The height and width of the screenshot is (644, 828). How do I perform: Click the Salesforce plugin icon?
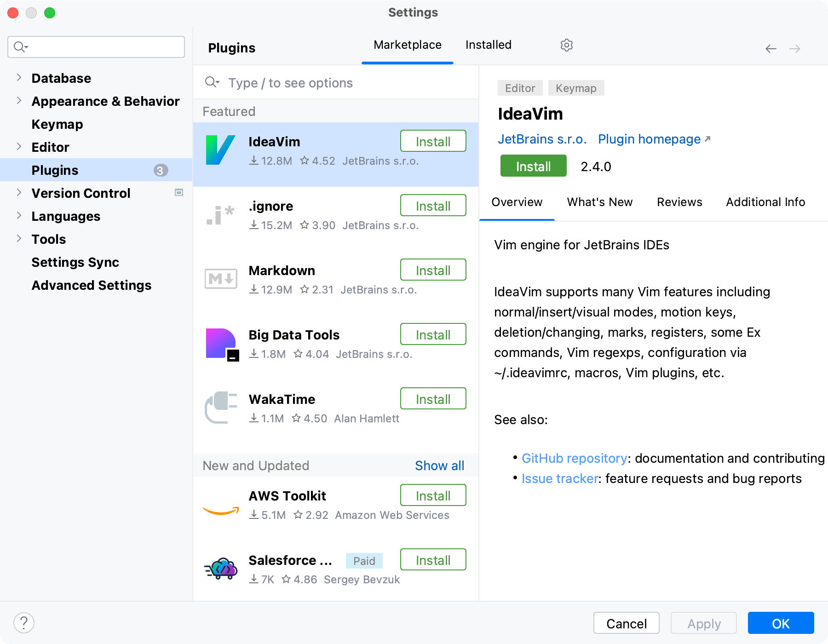220,569
